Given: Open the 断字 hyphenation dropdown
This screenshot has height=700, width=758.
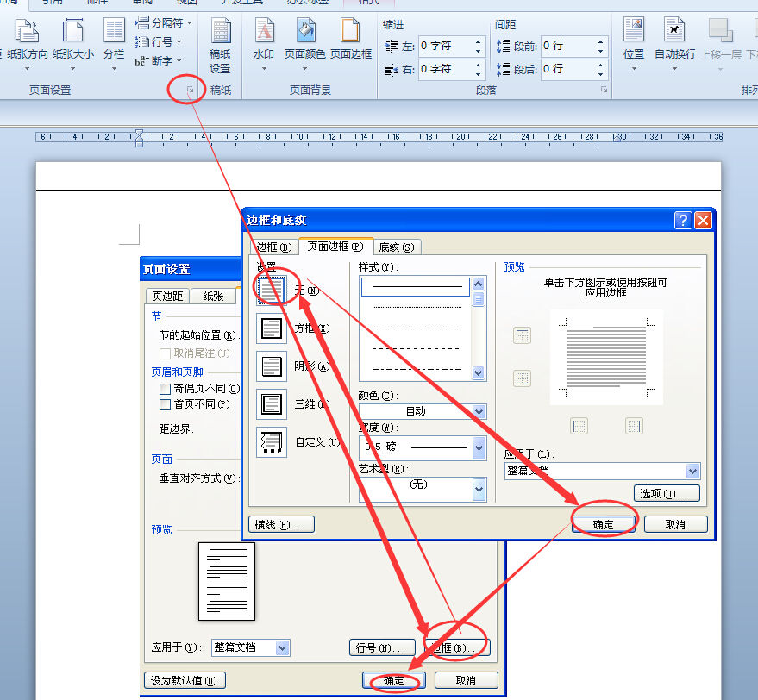Looking at the screenshot, I should (159, 61).
